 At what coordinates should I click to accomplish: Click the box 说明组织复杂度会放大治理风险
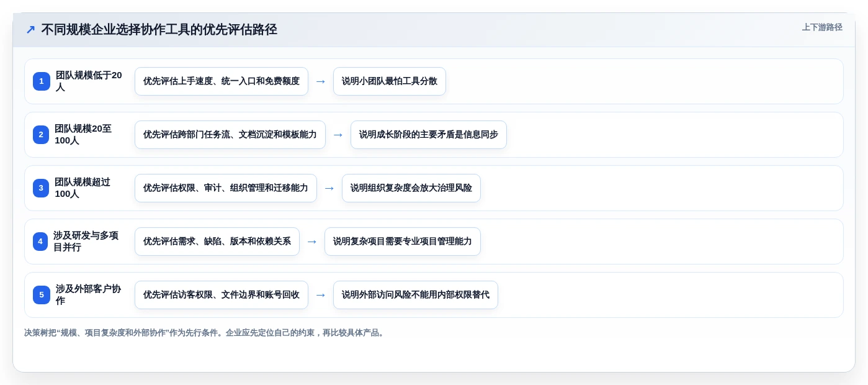point(411,188)
